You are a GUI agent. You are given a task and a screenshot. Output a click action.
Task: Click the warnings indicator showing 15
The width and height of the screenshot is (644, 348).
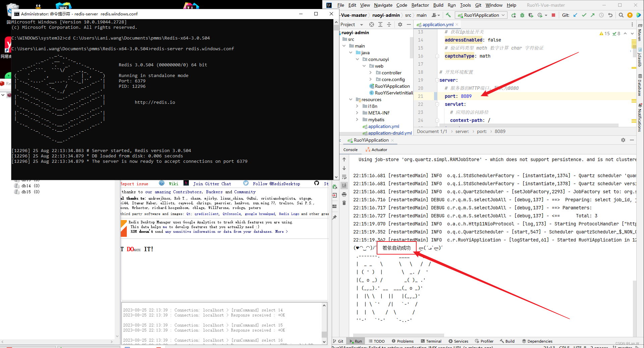point(604,33)
